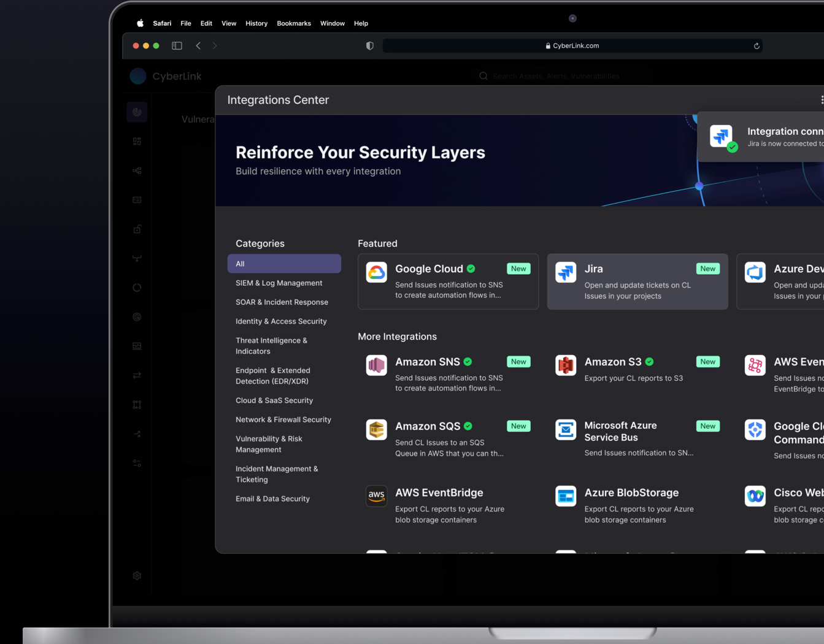
Task: Open the Integrations Center more-options icon
Action: pyautogui.click(x=822, y=100)
